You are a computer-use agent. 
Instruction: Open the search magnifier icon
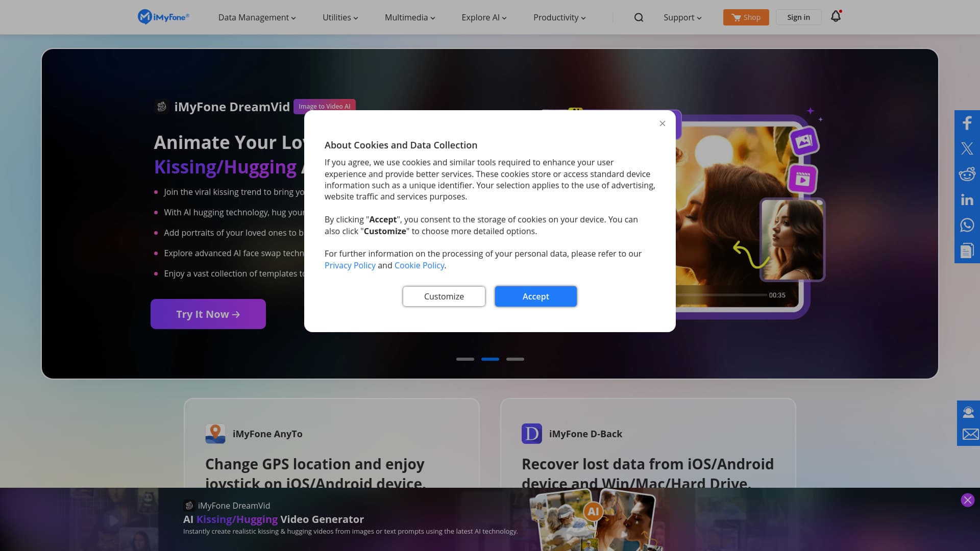(x=639, y=17)
